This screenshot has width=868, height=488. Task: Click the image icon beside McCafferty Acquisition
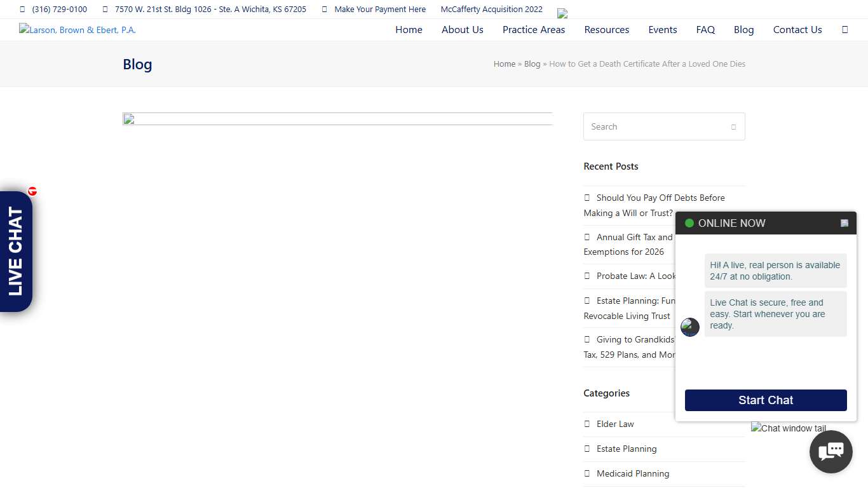pyautogui.click(x=562, y=13)
